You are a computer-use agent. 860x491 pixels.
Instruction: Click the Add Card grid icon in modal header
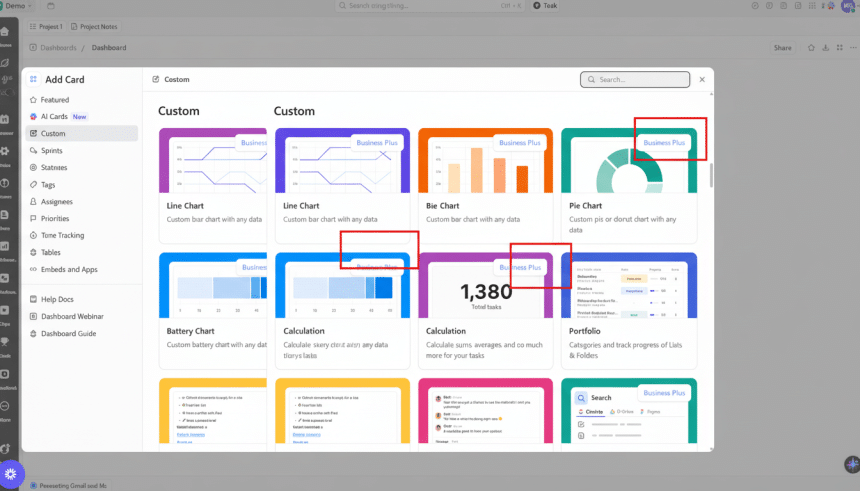pyautogui.click(x=33, y=79)
